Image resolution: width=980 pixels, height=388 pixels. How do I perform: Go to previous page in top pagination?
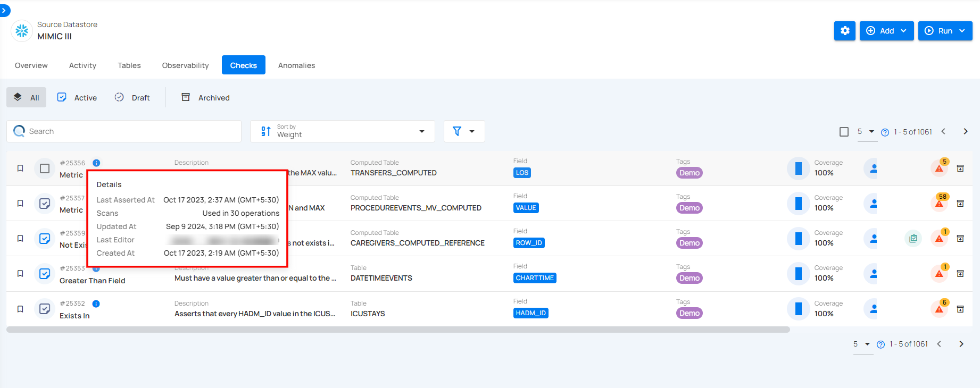click(943, 132)
